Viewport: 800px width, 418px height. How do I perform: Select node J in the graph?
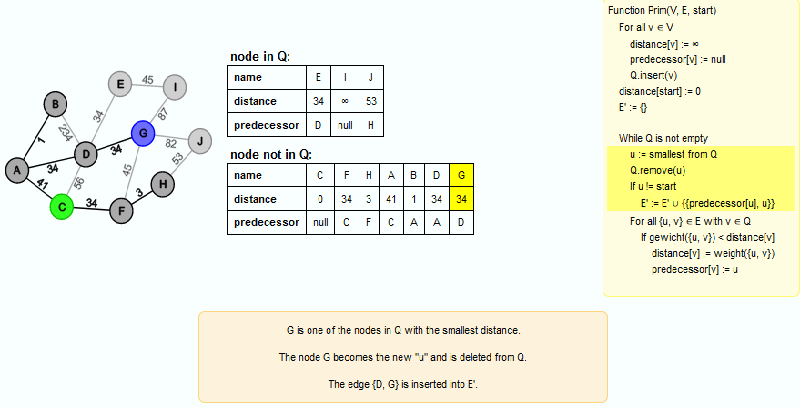[200, 141]
